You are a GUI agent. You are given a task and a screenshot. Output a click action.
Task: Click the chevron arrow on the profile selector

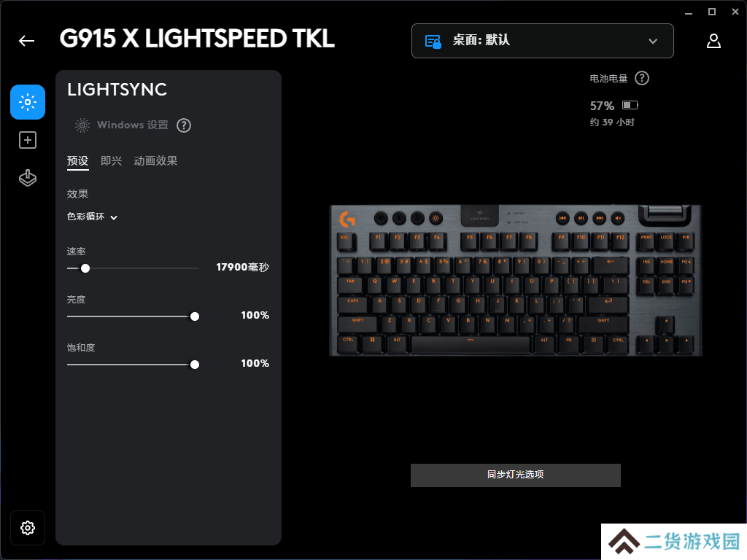point(653,42)
